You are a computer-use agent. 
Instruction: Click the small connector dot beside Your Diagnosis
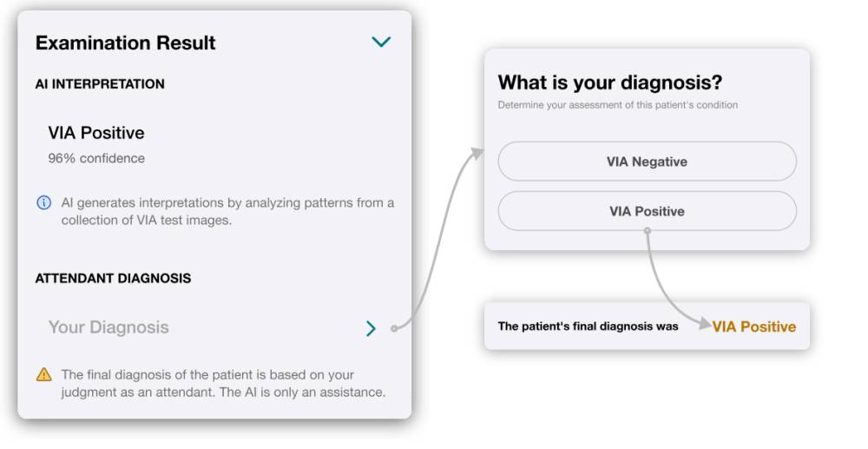pyautogui.click(x=394, y=329)
